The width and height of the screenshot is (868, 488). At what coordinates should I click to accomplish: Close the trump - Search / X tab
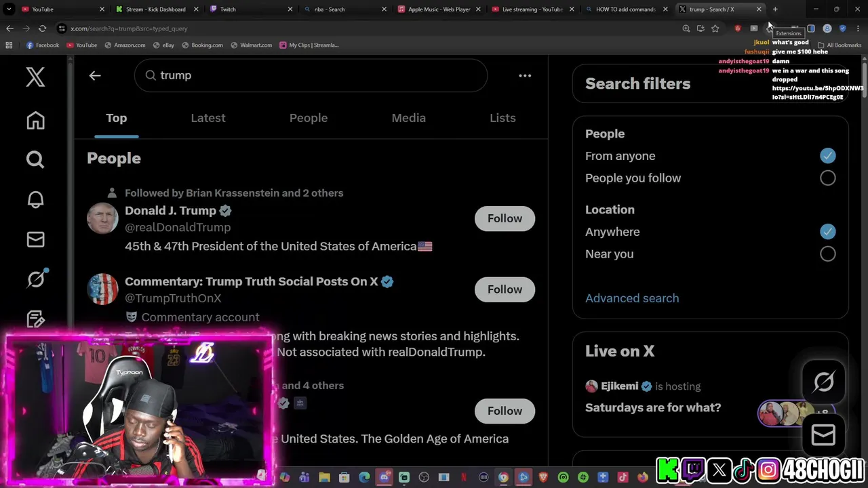pos(759,9)
